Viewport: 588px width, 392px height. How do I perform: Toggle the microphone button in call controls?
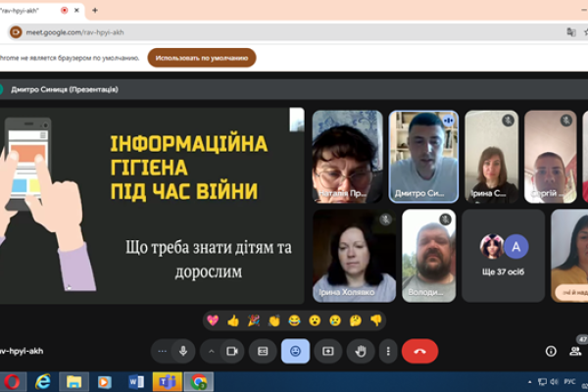click(x=183, y=351)
